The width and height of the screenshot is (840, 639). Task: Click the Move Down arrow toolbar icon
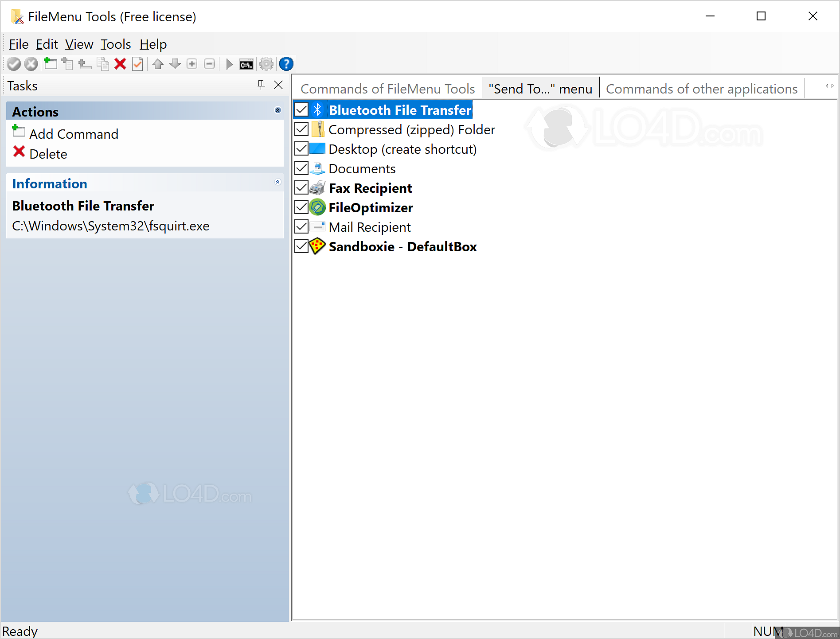point(175,64)
